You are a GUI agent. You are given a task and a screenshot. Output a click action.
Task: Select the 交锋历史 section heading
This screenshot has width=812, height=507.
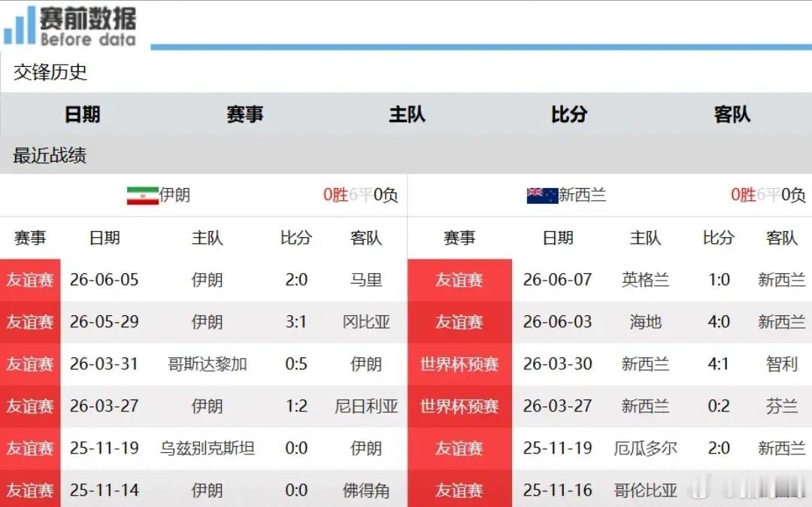50,72
